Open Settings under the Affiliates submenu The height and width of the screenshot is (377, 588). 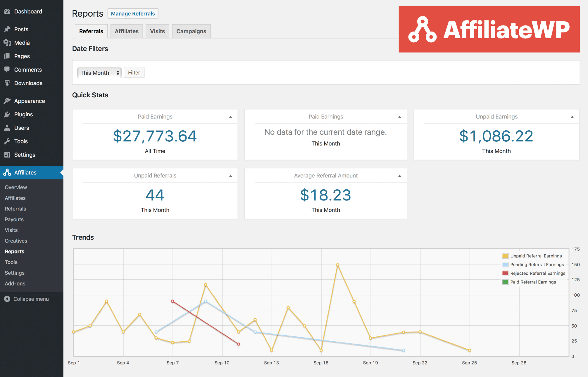click(x=15, y=273)
